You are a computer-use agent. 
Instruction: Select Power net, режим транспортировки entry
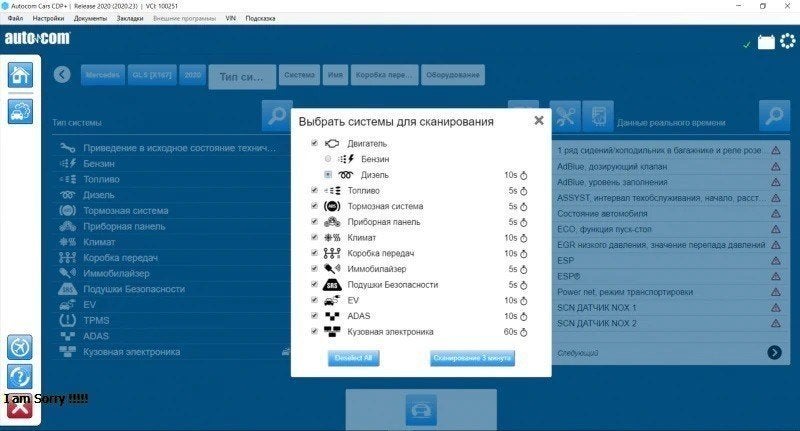[670, 292]
